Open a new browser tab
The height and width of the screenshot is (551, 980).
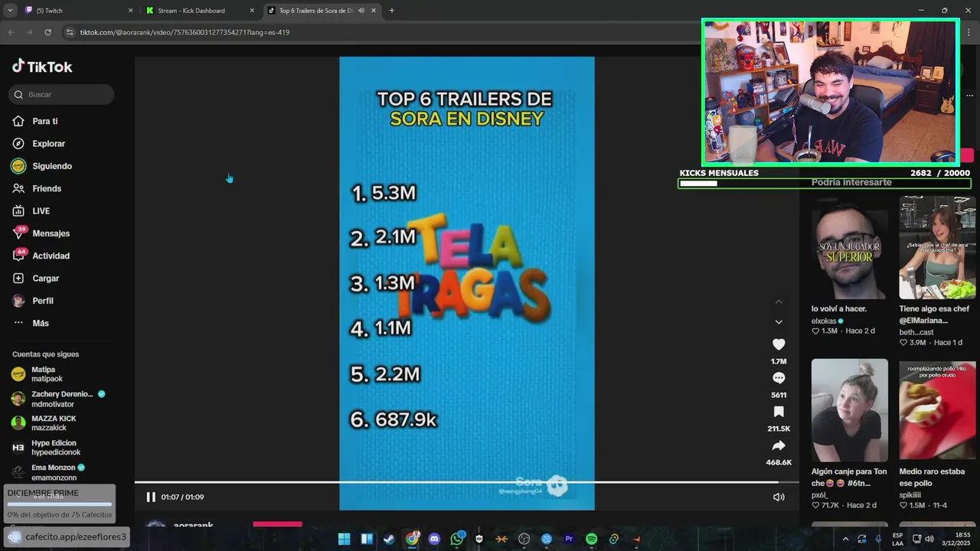click(391, 11)
